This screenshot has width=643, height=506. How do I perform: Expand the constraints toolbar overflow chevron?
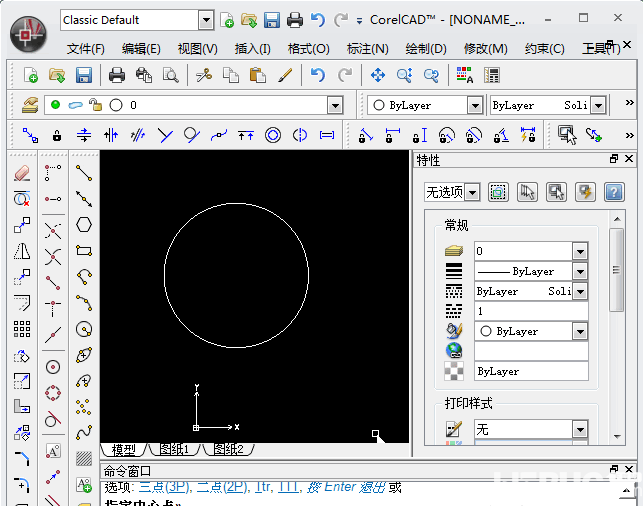point(629,135)
